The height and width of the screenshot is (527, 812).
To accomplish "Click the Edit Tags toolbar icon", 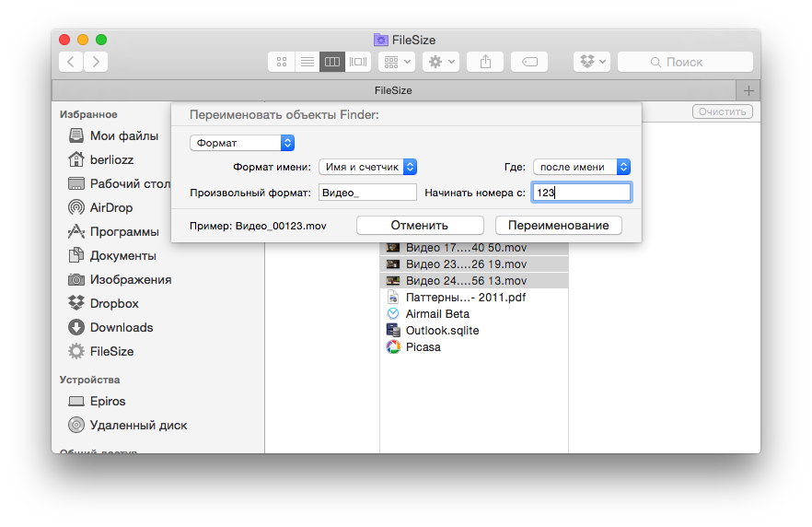I will coord(529,62).
